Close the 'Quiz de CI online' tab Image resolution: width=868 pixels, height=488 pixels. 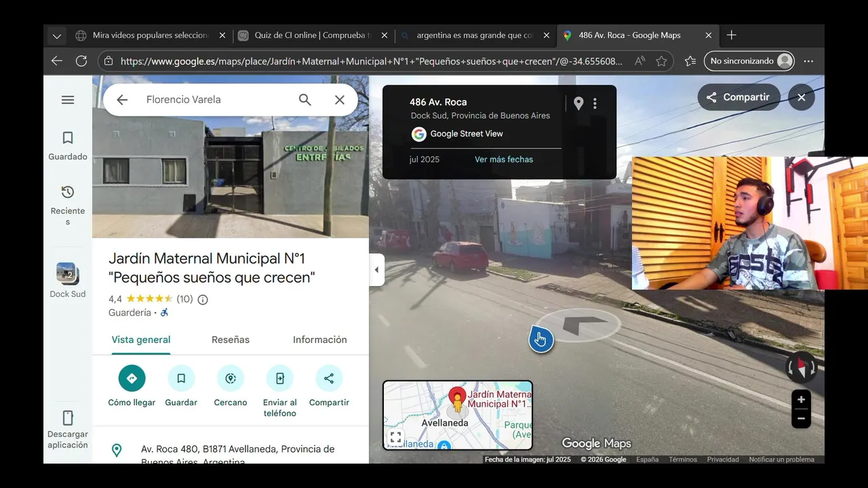pyautogui.click(x=384, y=35)
